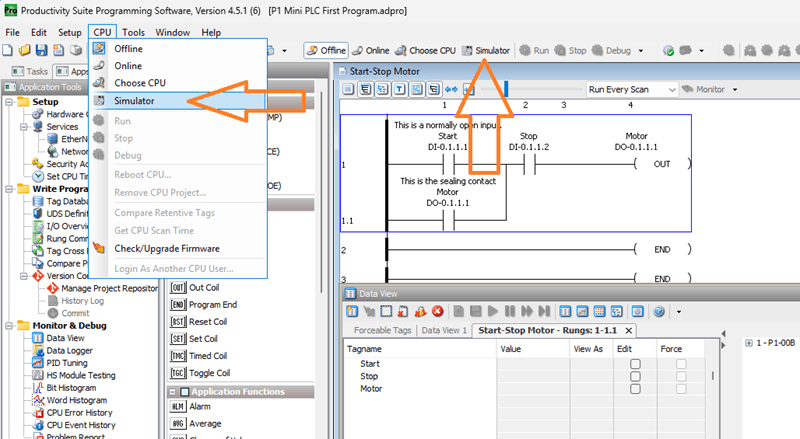Click the Start normally open contact
This screenshot has width=800, height=439.
point(448,164)
